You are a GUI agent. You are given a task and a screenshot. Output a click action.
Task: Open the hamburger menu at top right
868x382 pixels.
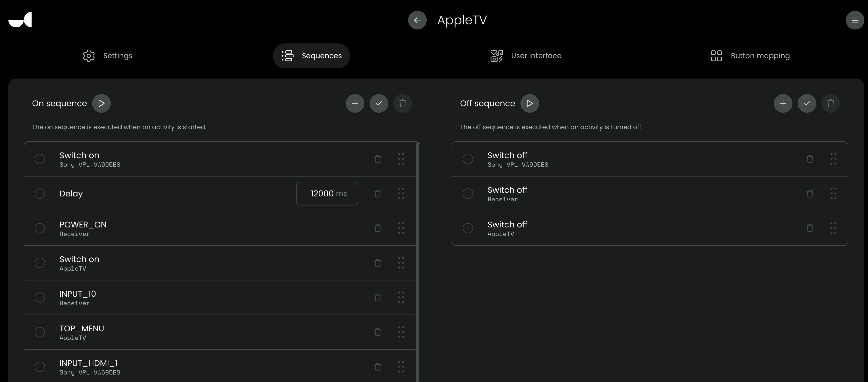click(x=855, y=20)
